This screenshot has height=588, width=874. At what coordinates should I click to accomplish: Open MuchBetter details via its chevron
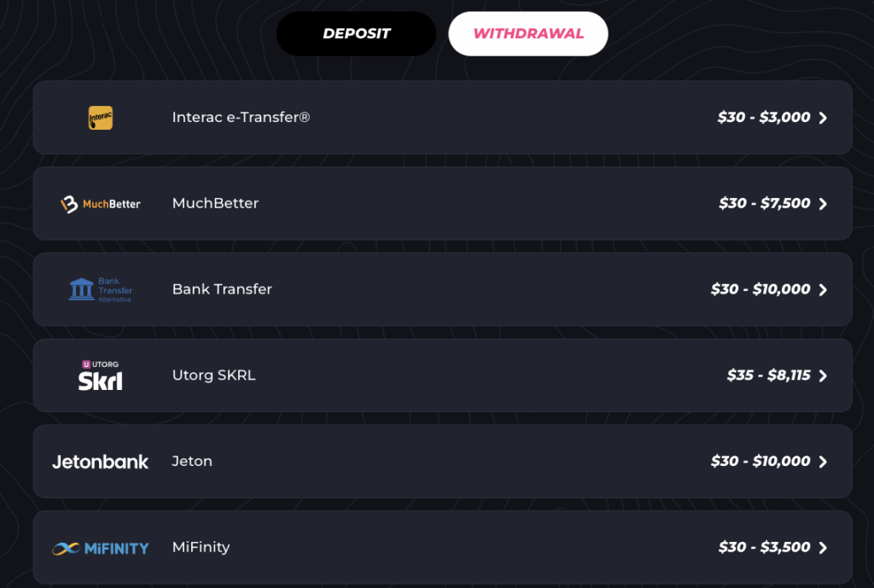click(x=823, y=204)
